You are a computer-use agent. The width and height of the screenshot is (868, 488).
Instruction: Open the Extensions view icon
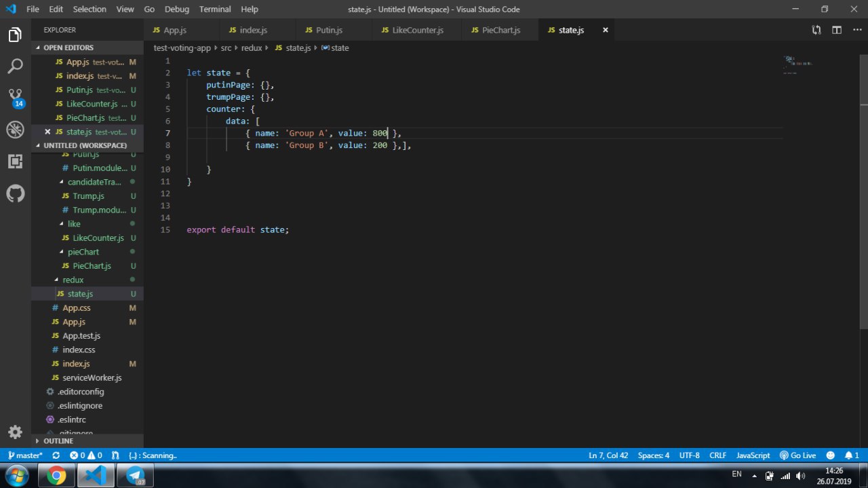[x=15, y=162]
